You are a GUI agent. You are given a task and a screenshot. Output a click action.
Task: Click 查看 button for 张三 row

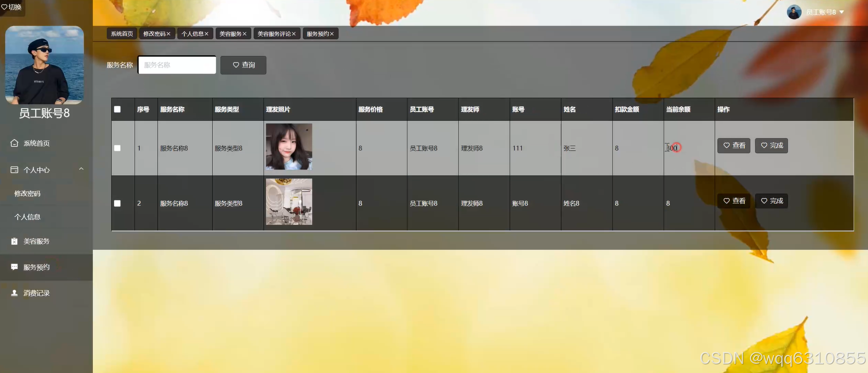734,146
